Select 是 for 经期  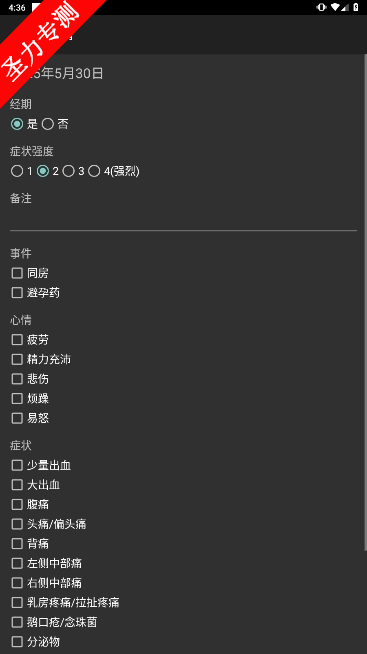tap(24, 124)
